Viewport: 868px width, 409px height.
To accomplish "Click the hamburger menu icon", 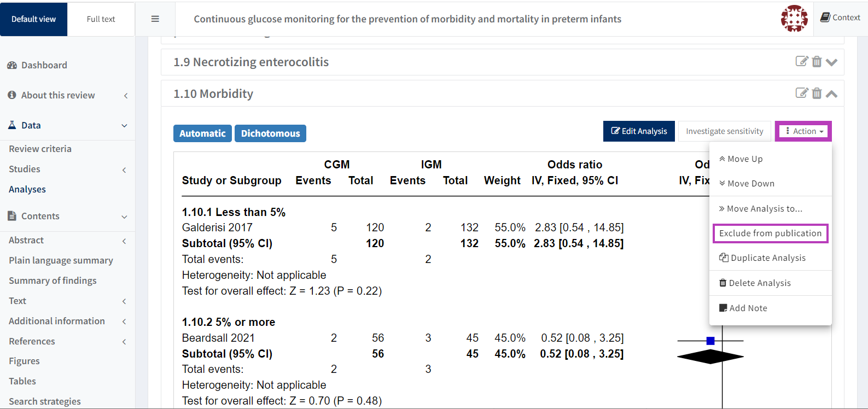I will point(155,19).
